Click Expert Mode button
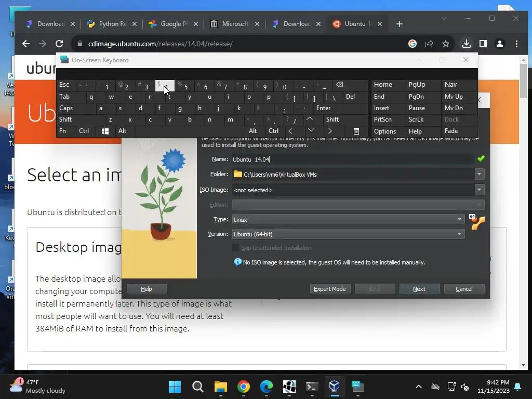 coord(330,289)
